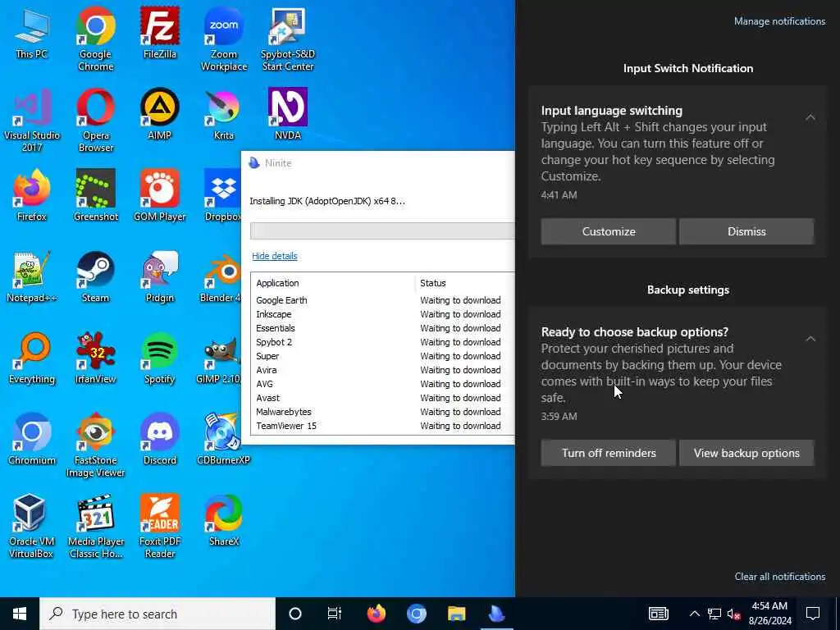
Task: Select Blender desktop icon
Action: 221,277
